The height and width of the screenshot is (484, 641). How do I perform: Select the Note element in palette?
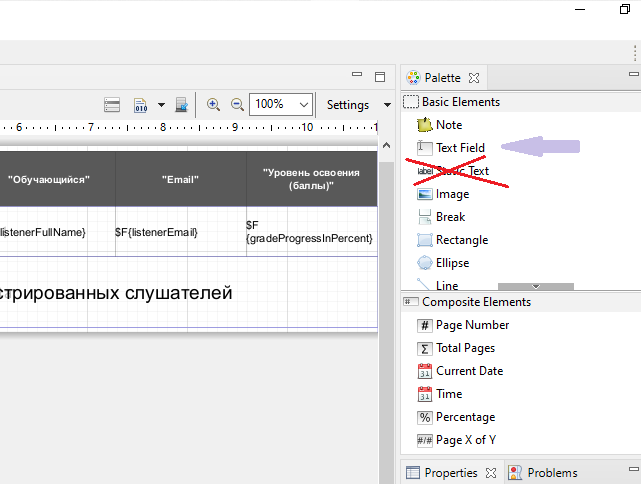[448, 125]
